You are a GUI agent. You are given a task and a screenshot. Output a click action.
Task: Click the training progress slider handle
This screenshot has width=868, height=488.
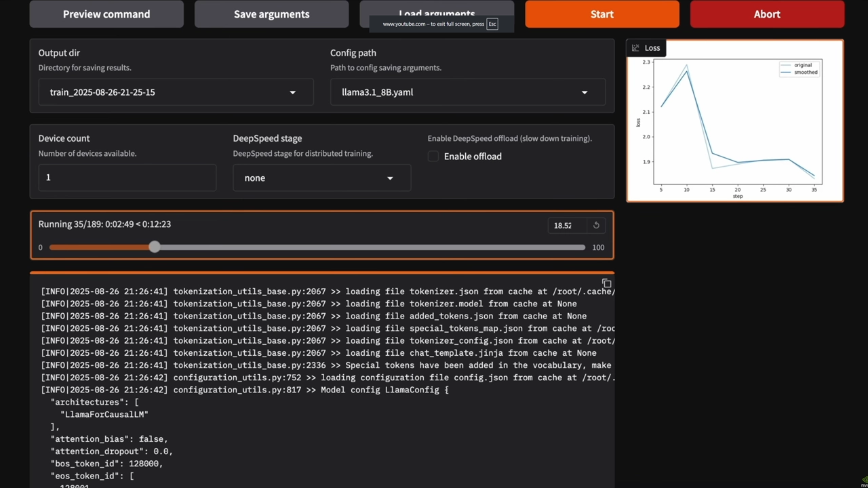pyautogui.click(x=155, y=247)
